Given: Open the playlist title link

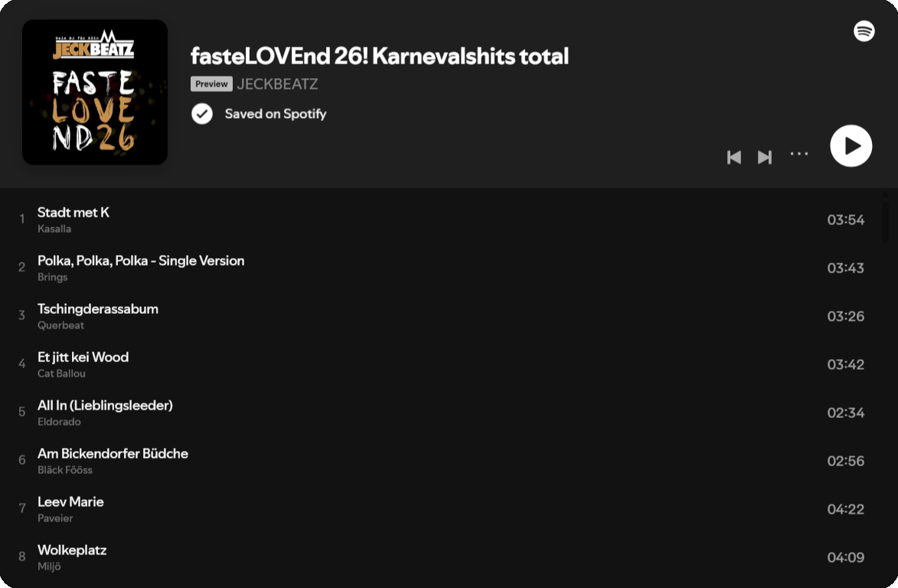Looking at the screenshot, I should [379, 56].
